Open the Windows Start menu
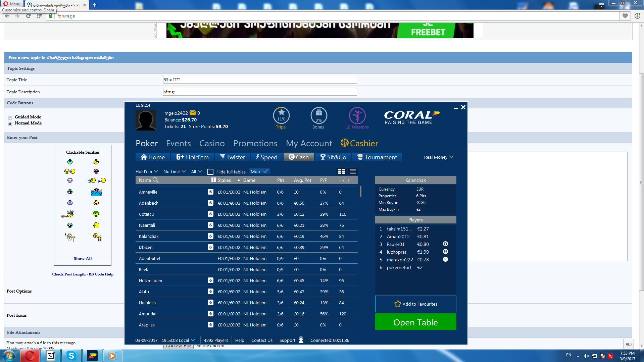 9,356
